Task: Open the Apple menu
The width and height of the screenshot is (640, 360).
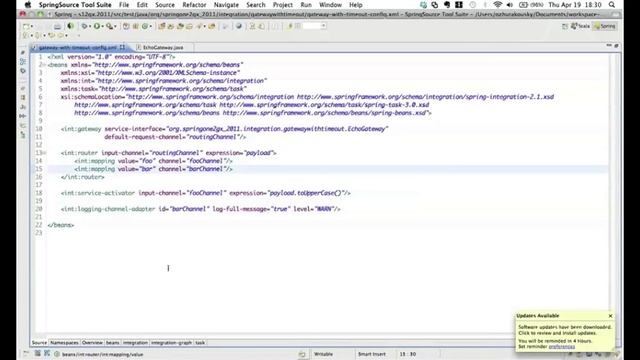Action: point(28,5)
